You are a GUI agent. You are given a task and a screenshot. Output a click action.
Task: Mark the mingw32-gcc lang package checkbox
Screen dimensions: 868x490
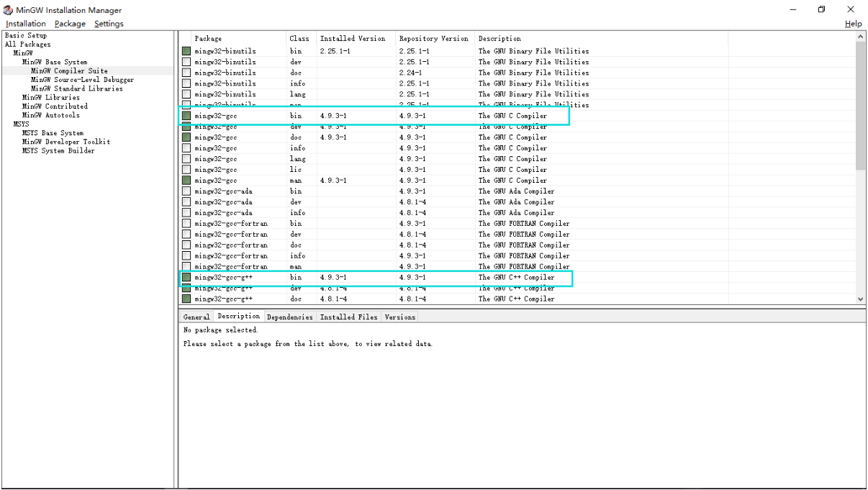(186, 159)
